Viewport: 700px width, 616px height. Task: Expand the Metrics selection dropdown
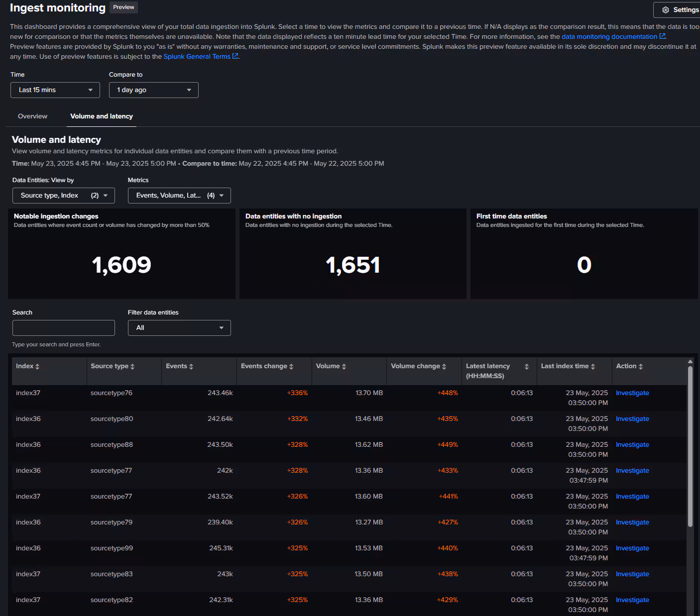click(179, 196)
